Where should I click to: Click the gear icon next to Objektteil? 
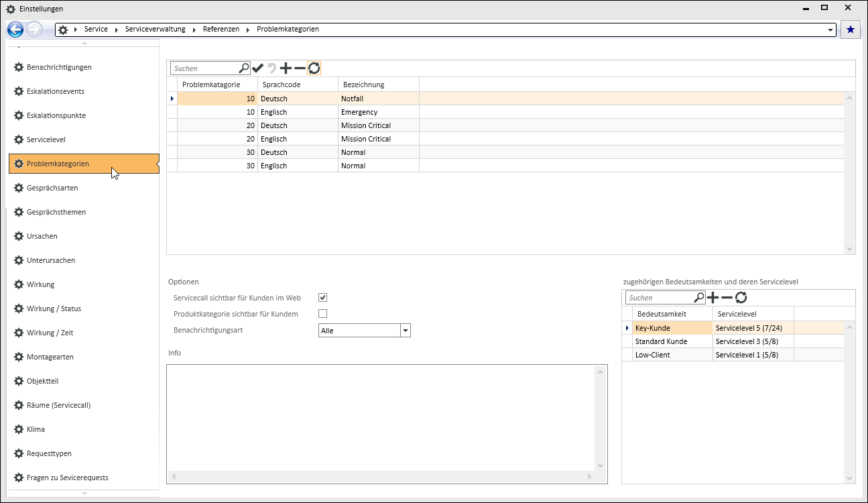(x=19, y=381)
